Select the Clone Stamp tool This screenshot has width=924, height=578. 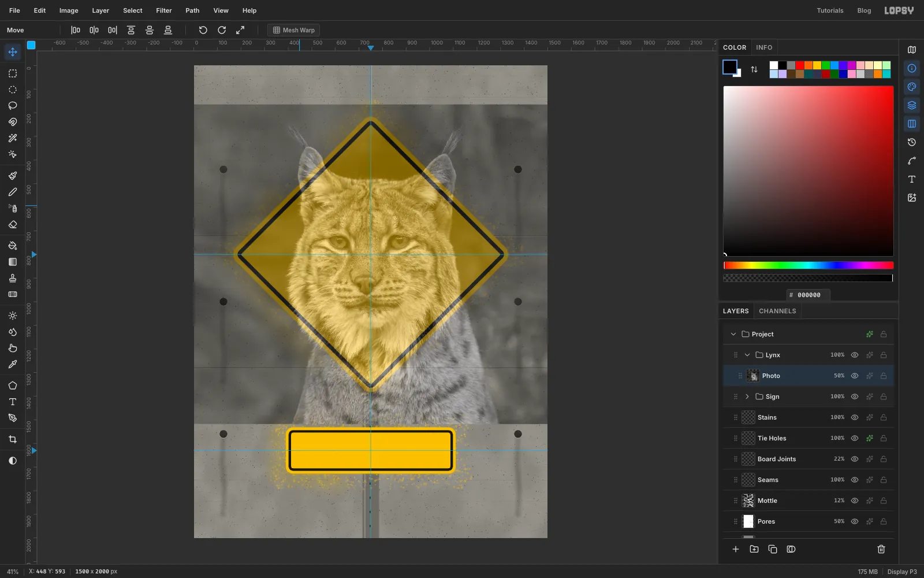pos(12,278)
